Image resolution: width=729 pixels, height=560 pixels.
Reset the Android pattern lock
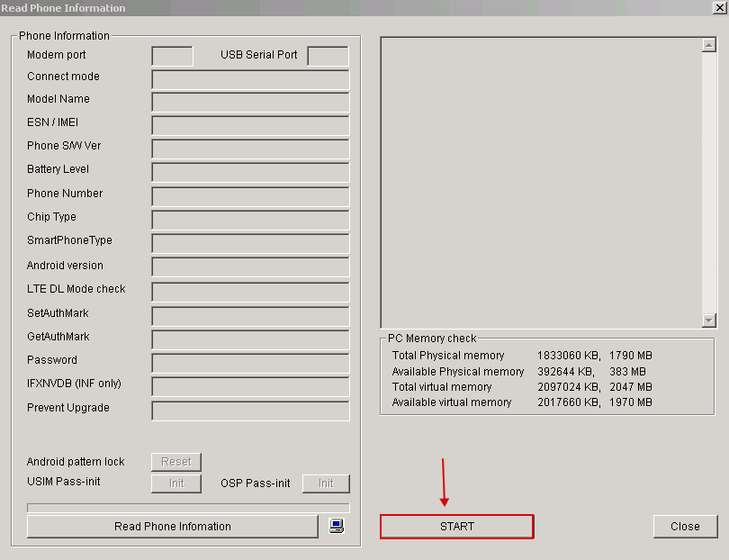[x=176, y=462]
